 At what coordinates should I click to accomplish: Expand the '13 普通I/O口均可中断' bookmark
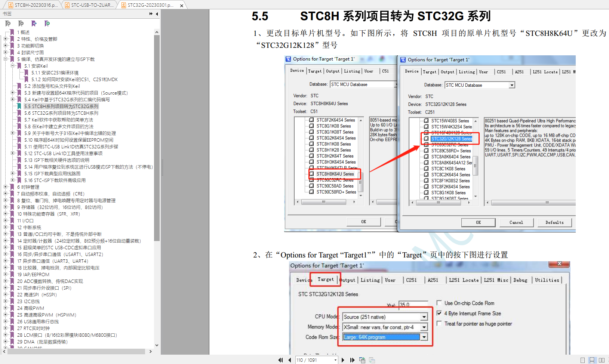pos(6,234)
